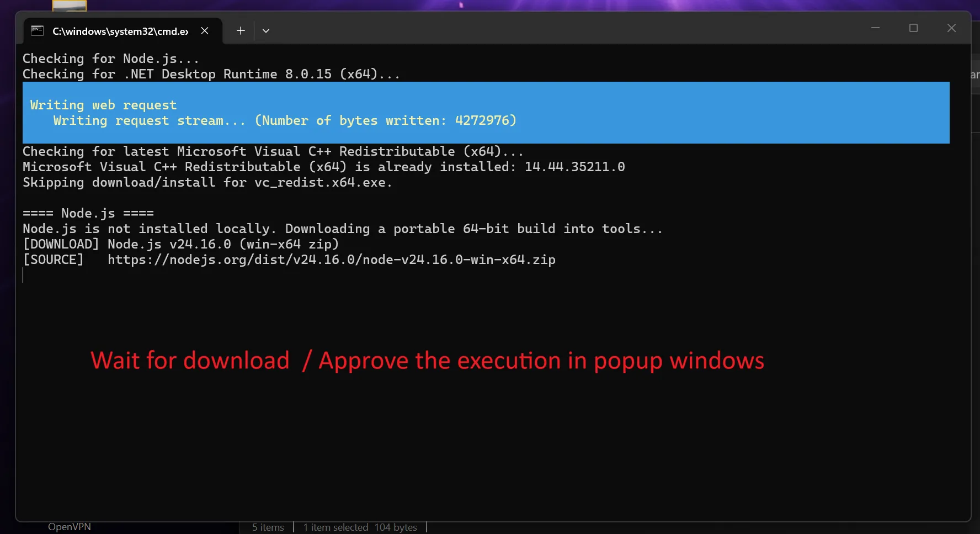Click '[DOWNLOAD] Node.js v24.16.0' line
This screenshot has height=534, width=980.
point(181,244)
